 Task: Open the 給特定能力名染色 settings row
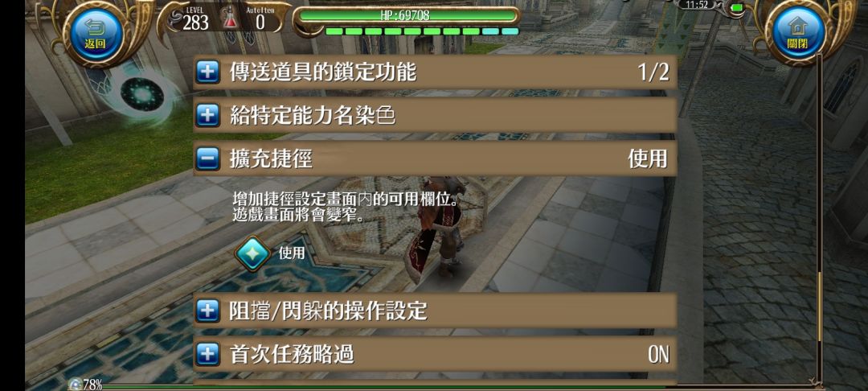coord(435,116)
